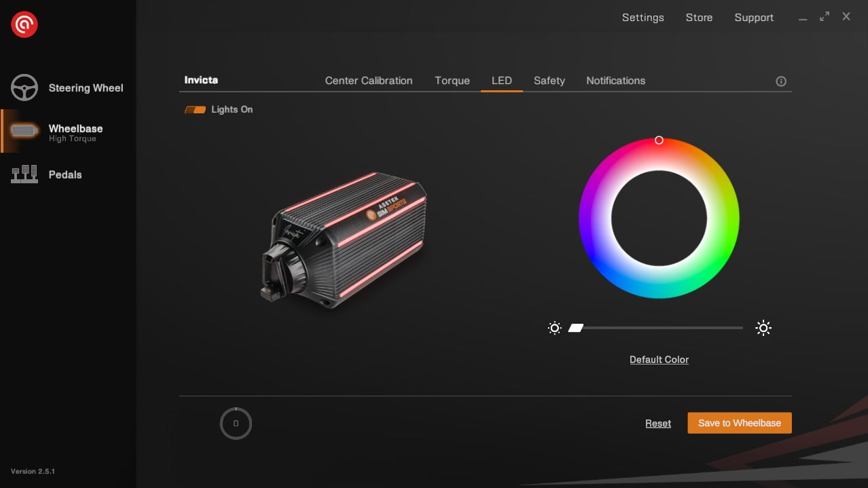
Task: Open the Notifications tab
Action: tap(615, 81)
